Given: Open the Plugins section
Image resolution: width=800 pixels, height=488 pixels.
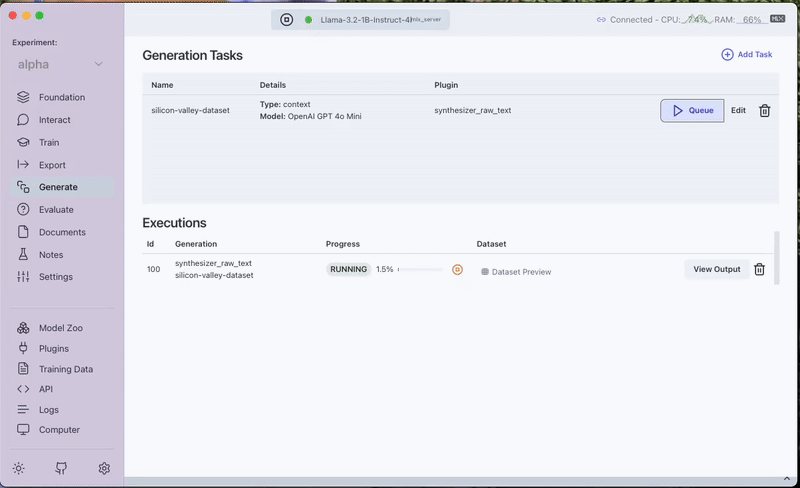Looking at the screenshot, I should (x=53, y=349).
